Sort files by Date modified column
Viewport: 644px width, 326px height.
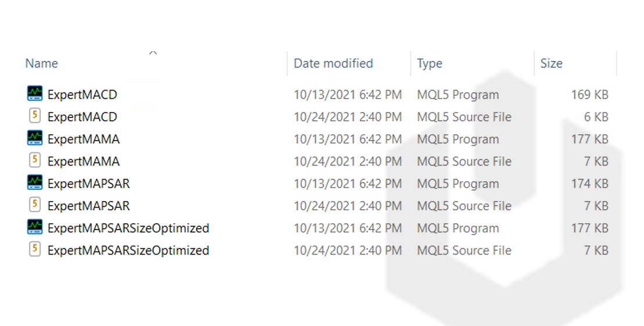(333, 63)
